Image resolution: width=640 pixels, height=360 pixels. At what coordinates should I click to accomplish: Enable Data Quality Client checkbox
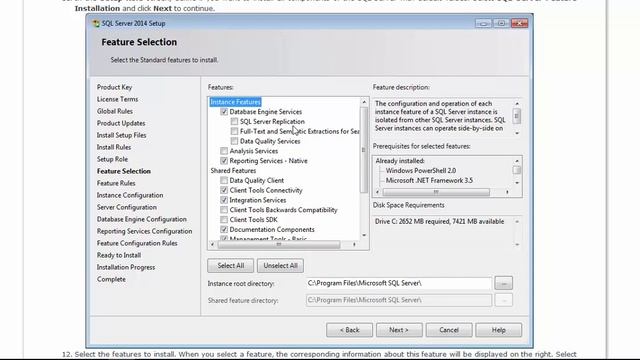pyautogui.click(x=224, y=180)
